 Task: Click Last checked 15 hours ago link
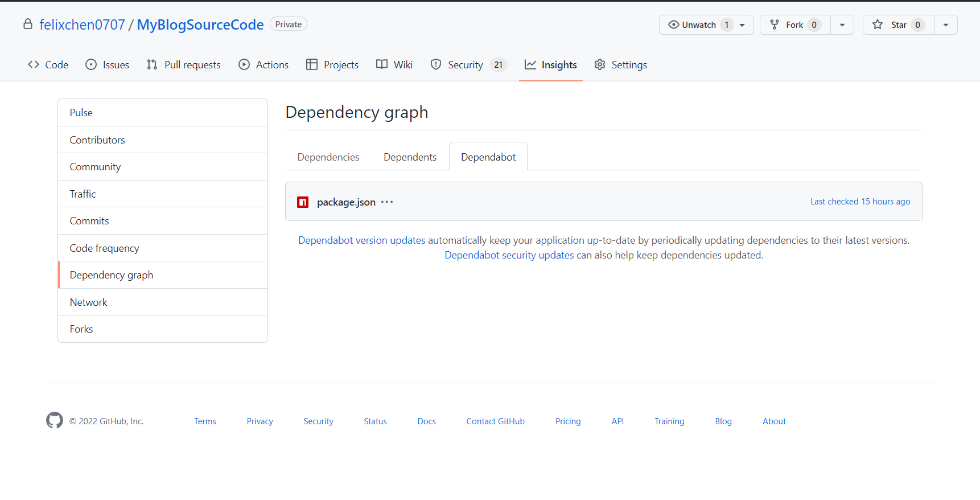pos(860,202)
